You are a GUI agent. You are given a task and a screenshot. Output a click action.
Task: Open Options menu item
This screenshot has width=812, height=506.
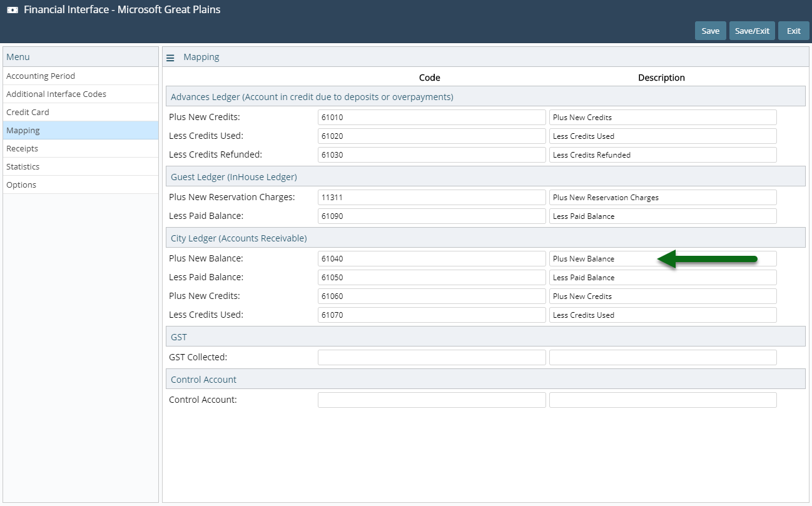81,185
